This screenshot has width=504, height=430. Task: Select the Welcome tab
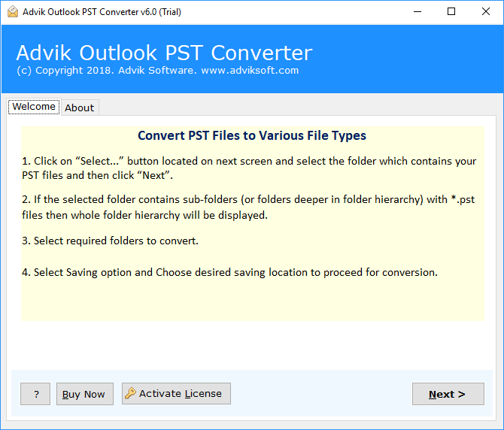tap(34, 106)
